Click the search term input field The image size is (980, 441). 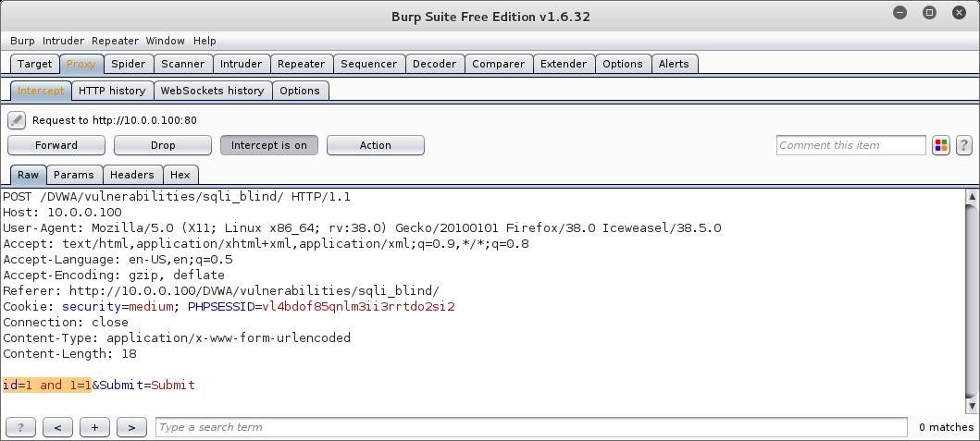click(x=531, y=427)
